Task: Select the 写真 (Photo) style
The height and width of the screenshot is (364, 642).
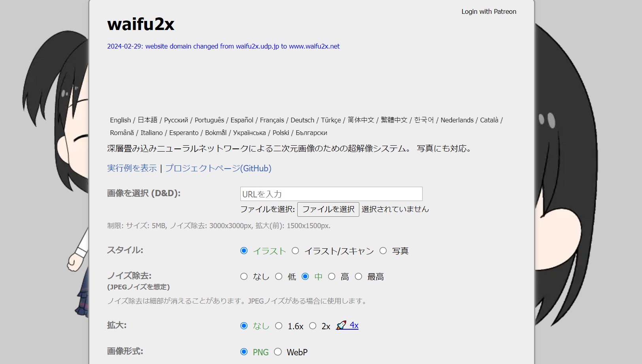Action: (383, 250)
